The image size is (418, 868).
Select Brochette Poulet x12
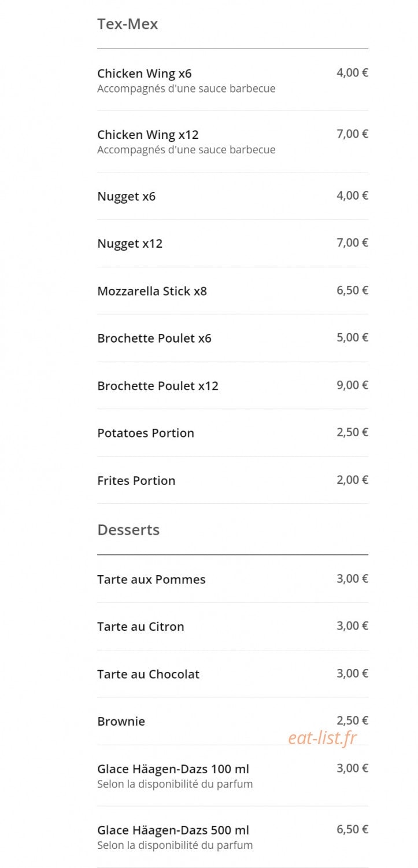tap(232, 386)
